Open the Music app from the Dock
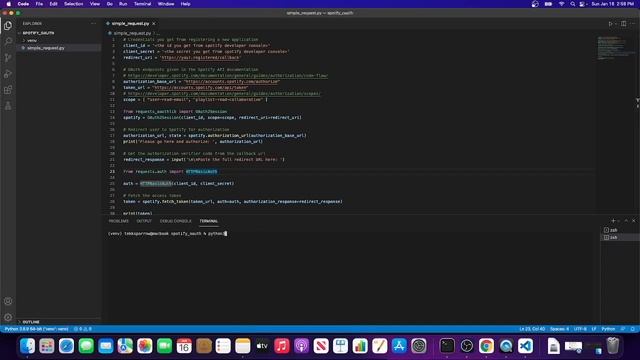This screenshot has width=640, height=360. [x=282, y=346]
